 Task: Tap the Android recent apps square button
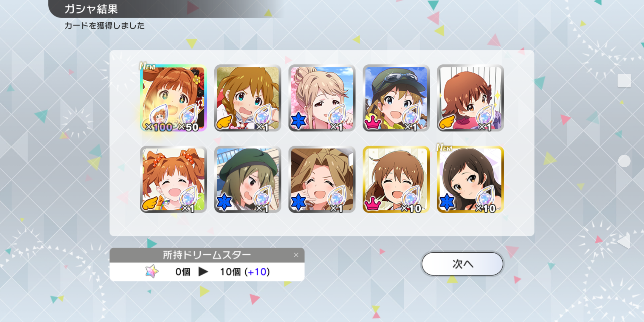[x=624, y=80]
